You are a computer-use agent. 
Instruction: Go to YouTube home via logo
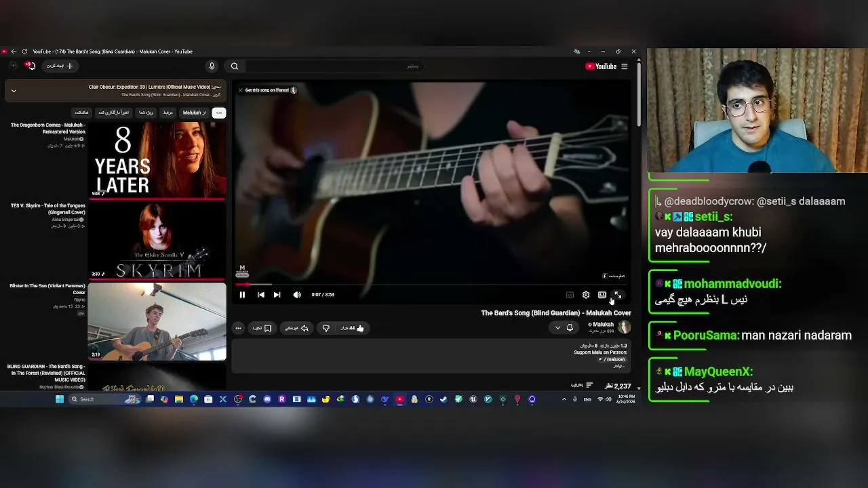pyautogui.click(x=601, y=66)
